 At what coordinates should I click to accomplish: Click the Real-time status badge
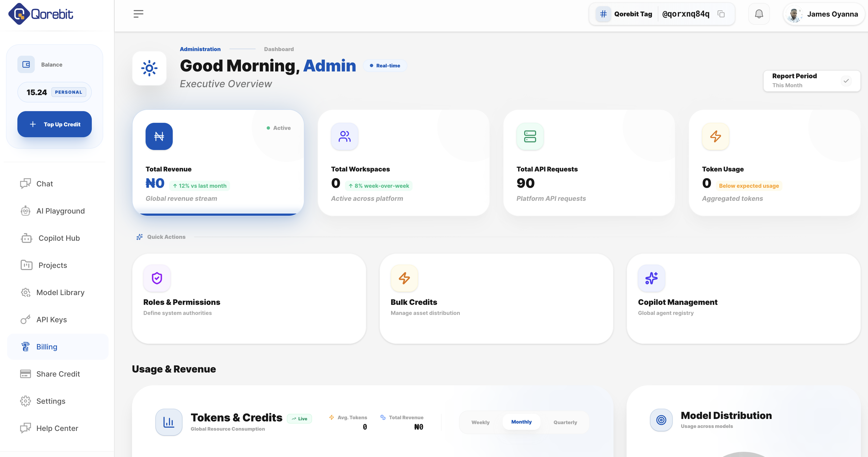[x=385, y=66]
